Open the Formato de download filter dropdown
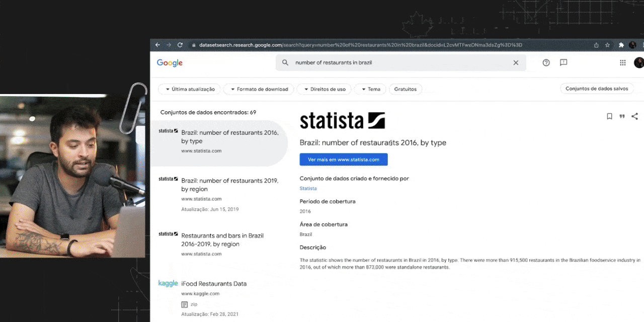 point(259,89)
